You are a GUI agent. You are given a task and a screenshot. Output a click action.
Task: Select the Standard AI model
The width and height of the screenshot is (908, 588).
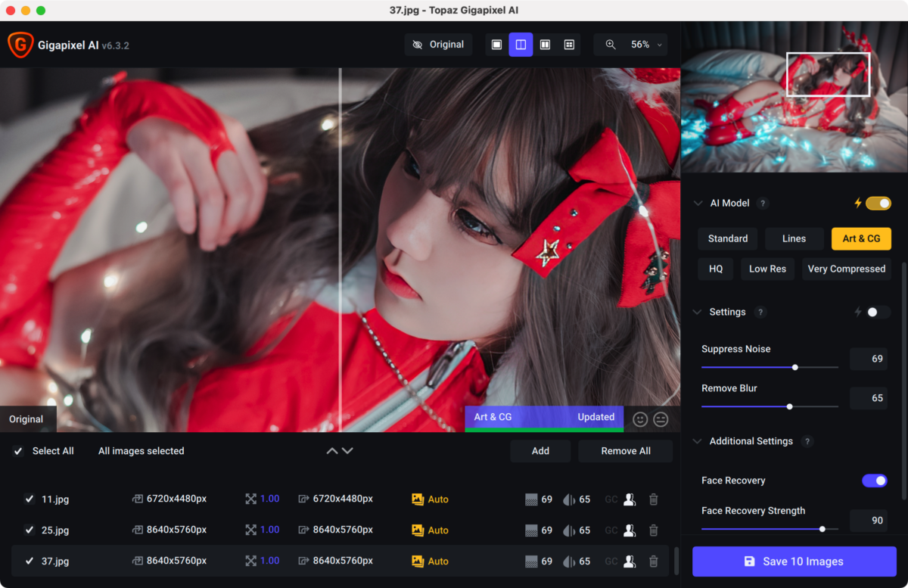[728, 238]
